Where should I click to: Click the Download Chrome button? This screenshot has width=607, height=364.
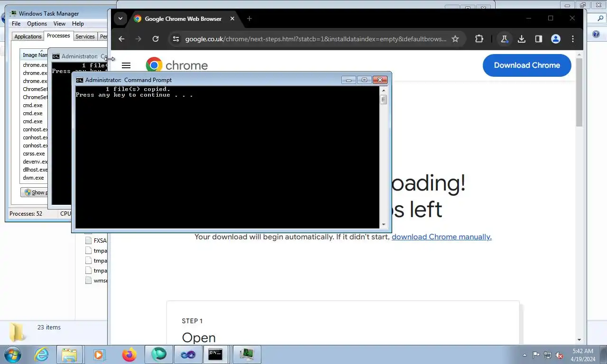[x=527, y=65]
